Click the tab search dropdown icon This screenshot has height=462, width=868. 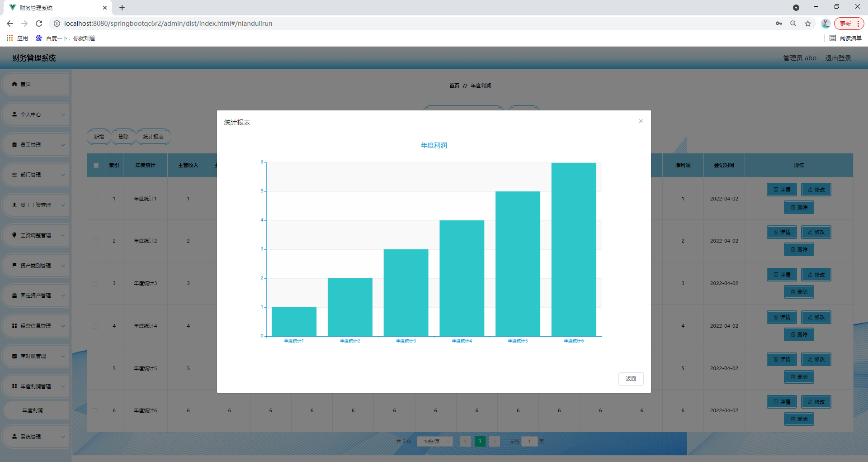point(796,8)
